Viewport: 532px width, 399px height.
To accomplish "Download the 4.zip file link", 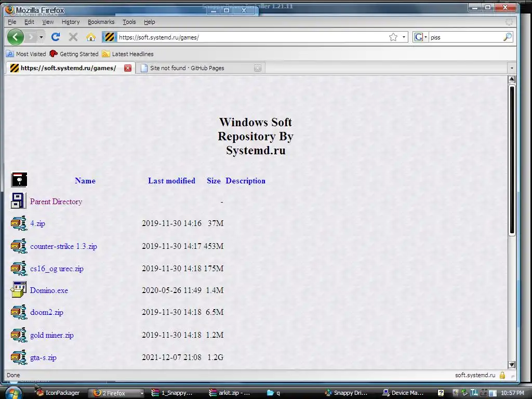I will pos(37,223).
